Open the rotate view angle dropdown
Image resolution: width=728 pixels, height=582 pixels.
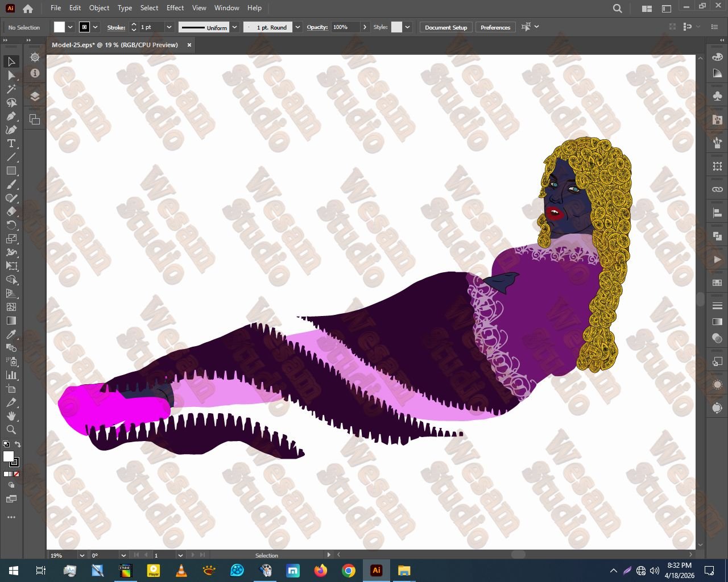123,555
